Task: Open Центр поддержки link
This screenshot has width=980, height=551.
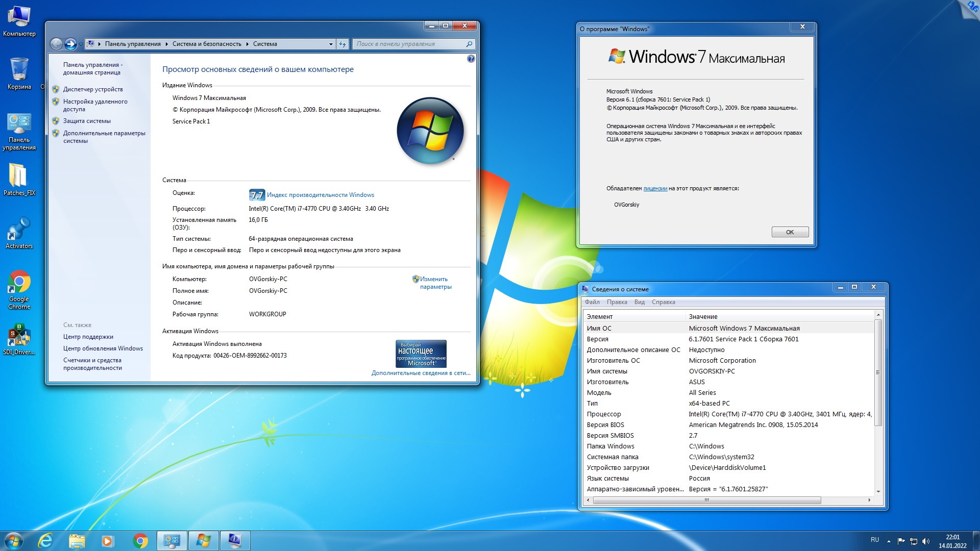Action: (x=88, y=337)
